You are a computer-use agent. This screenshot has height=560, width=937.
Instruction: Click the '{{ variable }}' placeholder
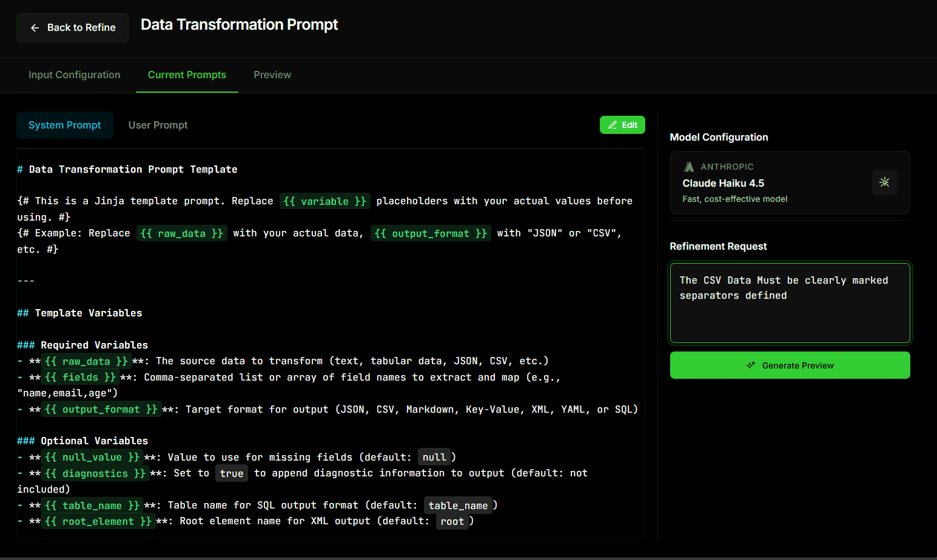325,201
